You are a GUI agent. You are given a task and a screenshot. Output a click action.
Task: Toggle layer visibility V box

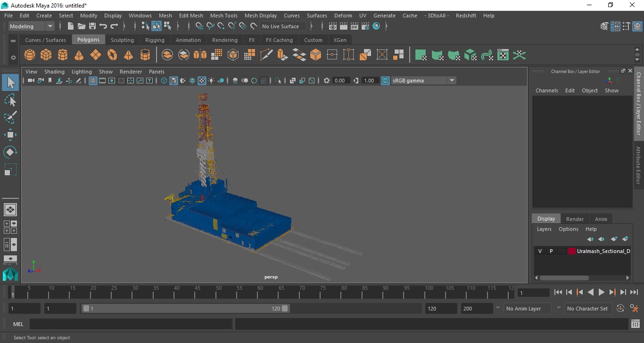pyautogui.click(x=540, y=251)
